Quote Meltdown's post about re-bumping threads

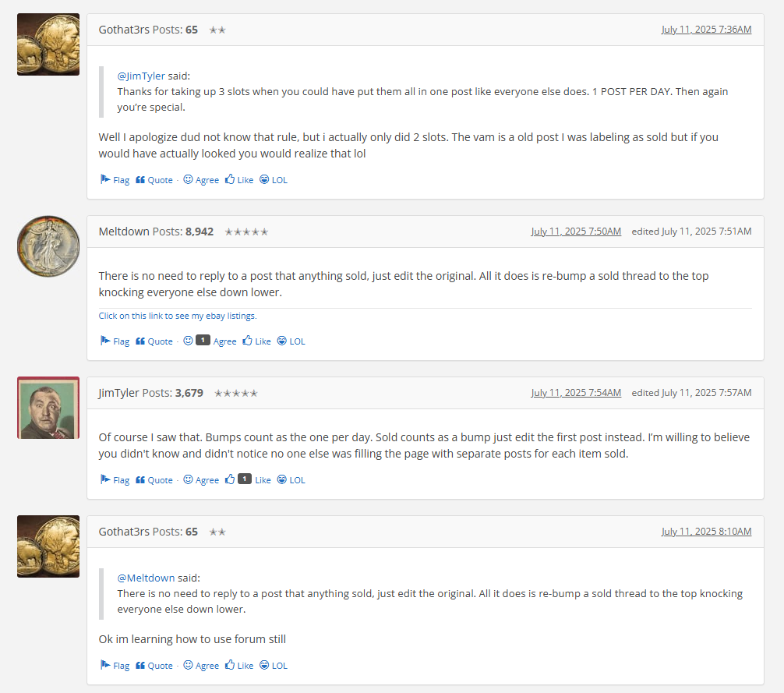(154, 341)
